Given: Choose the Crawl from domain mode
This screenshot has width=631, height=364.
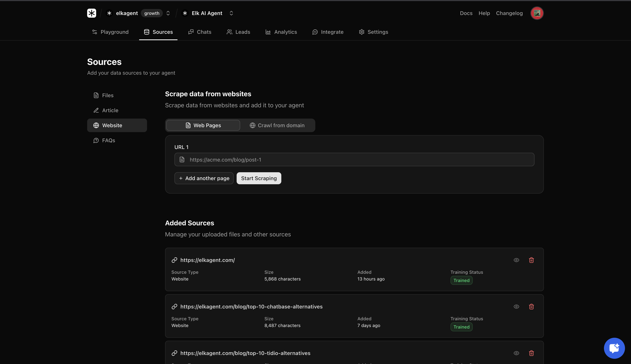Looking at the screenshot, I should (277, 125).
